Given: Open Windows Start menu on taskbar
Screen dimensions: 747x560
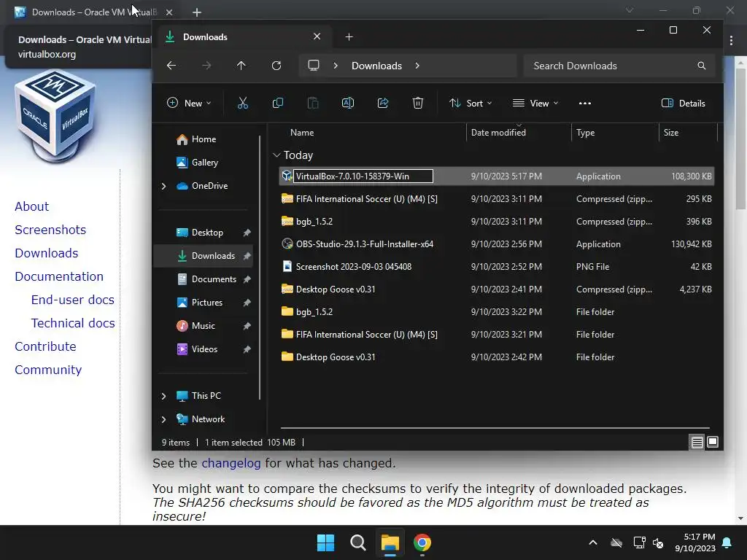Looking at the screenshot, I should coord(326,542).
